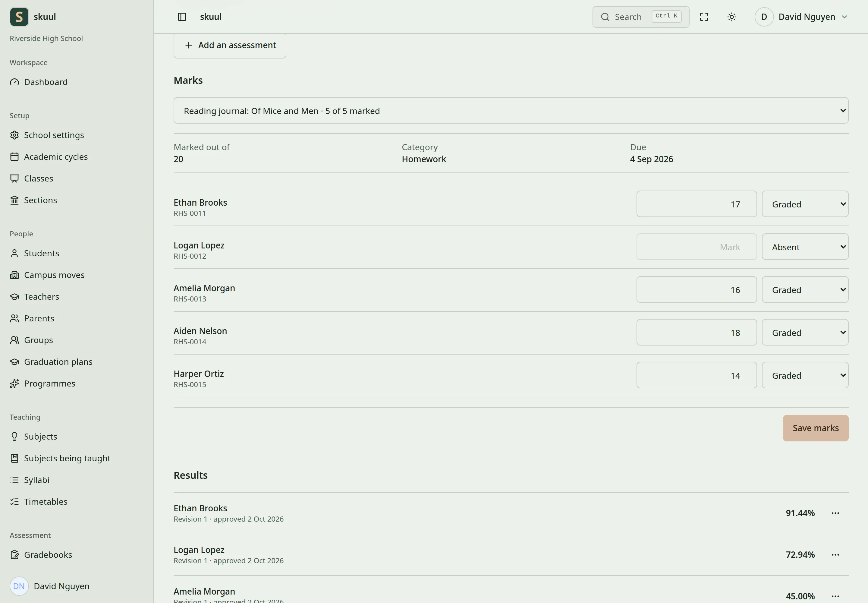Open Programmes sparkle icon
This screenshot has width=868, height=603.
click(14, 384)
